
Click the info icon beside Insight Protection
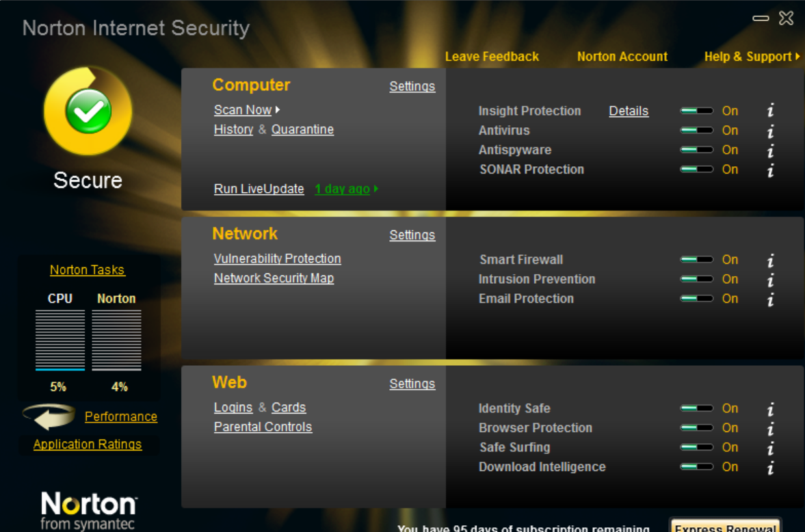click(771, 111)
